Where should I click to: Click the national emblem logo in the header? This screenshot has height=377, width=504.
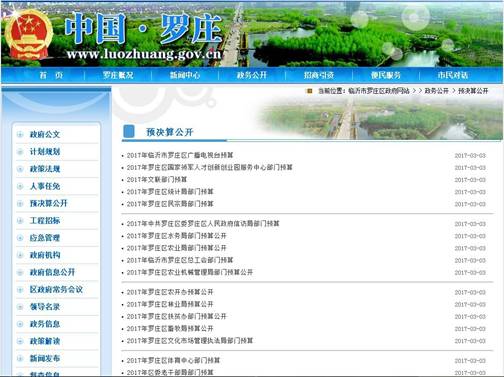point(28,34)
